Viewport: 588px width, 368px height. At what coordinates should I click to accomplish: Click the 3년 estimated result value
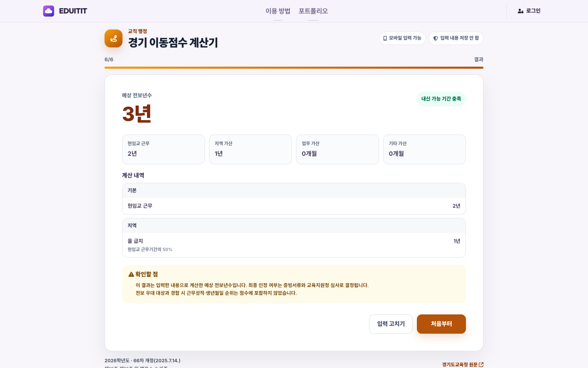coord(137,114)
